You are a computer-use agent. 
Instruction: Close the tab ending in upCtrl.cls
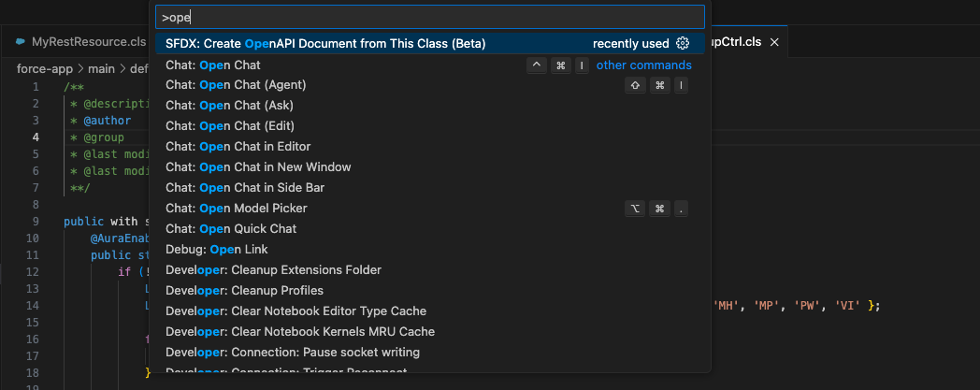tap(774, 42)
